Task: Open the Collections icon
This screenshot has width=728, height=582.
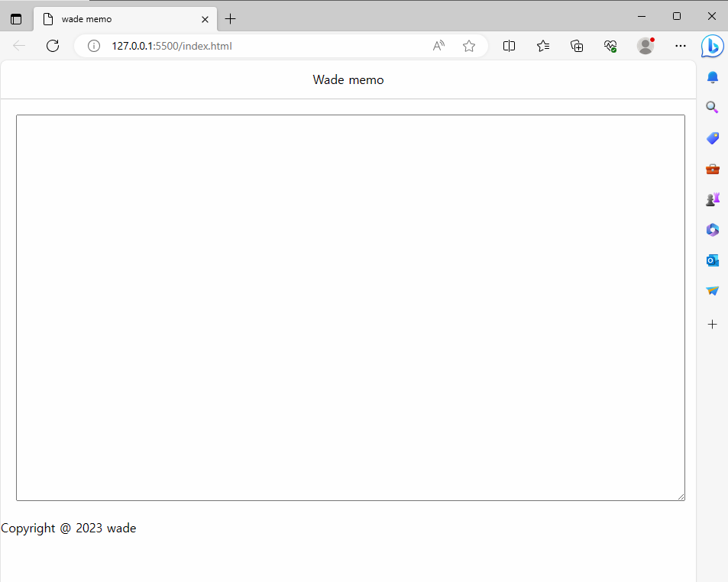Action: pyautogui.click(x=577, y=46)
